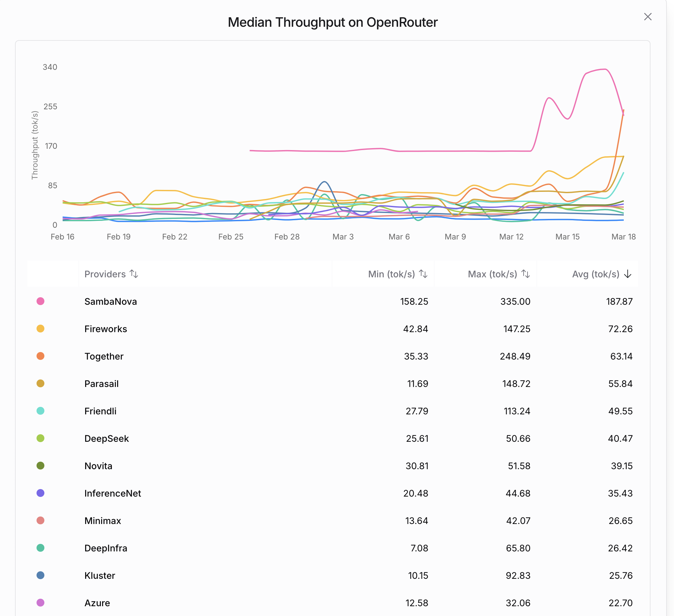
Task: Click the Avg (tok/s) descending arrow
Action: click(628, 274)
